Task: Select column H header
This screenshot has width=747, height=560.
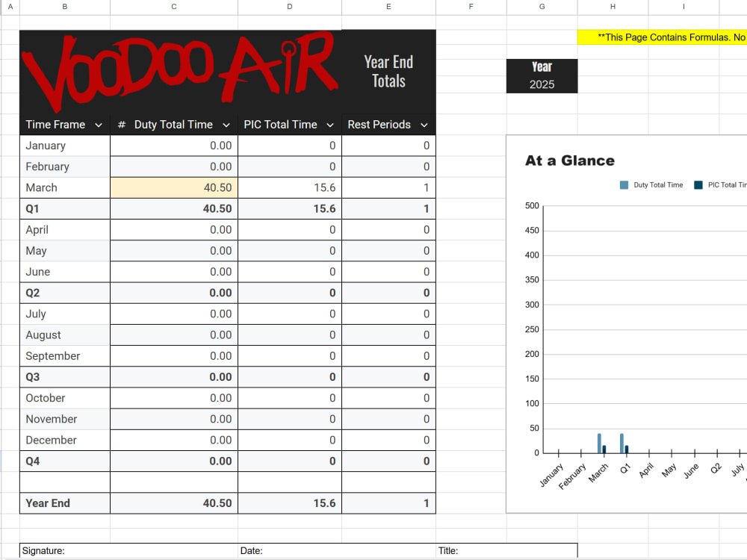Action: point(613,7)
